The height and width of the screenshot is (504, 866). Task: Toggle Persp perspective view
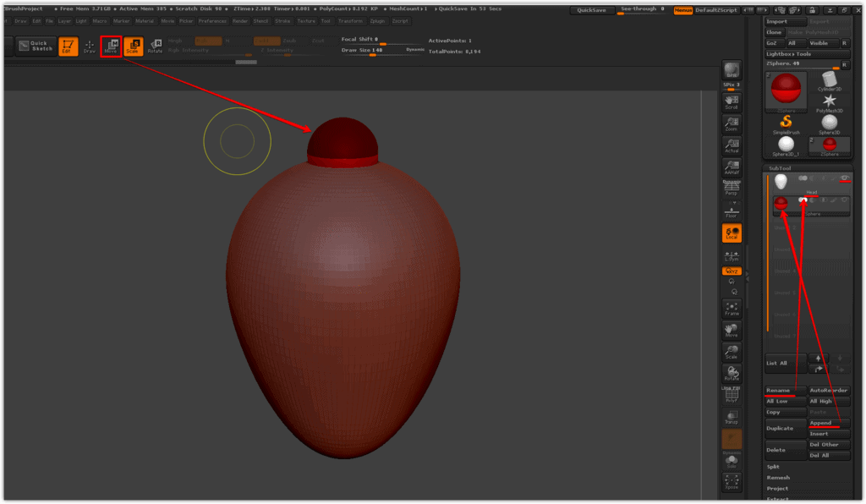pyautogui.click(x=732, y=190)
